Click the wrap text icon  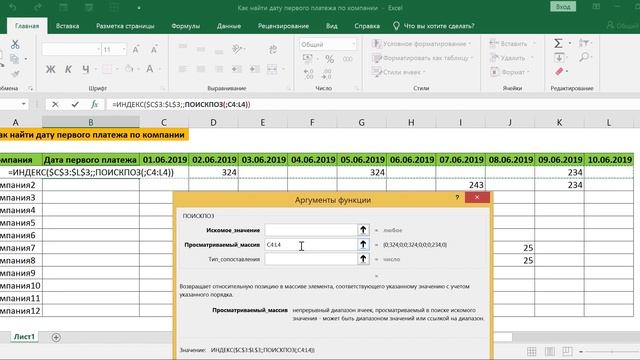coord(273,50)
